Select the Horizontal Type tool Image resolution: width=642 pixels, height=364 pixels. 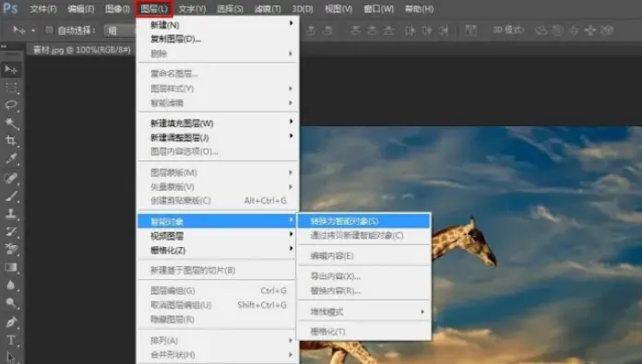coord(11,340)
